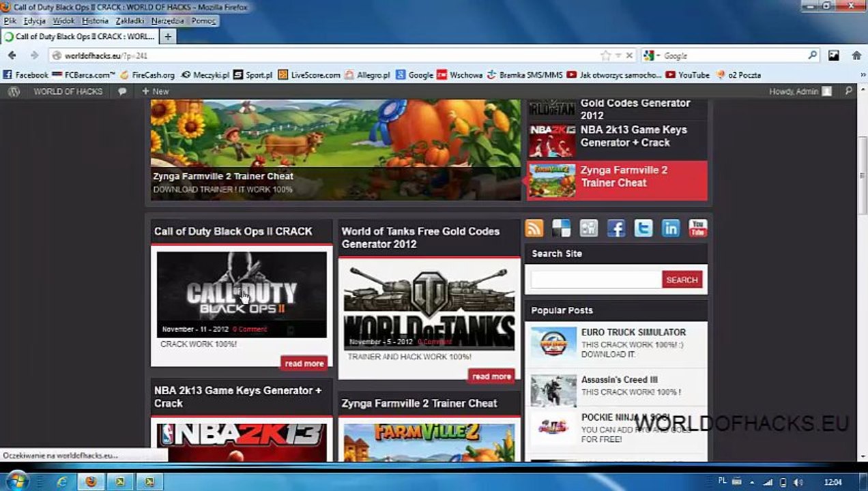Screen dimensions: 868x491
Task: Click read more under Call of Duty
Action: point(304,363)
